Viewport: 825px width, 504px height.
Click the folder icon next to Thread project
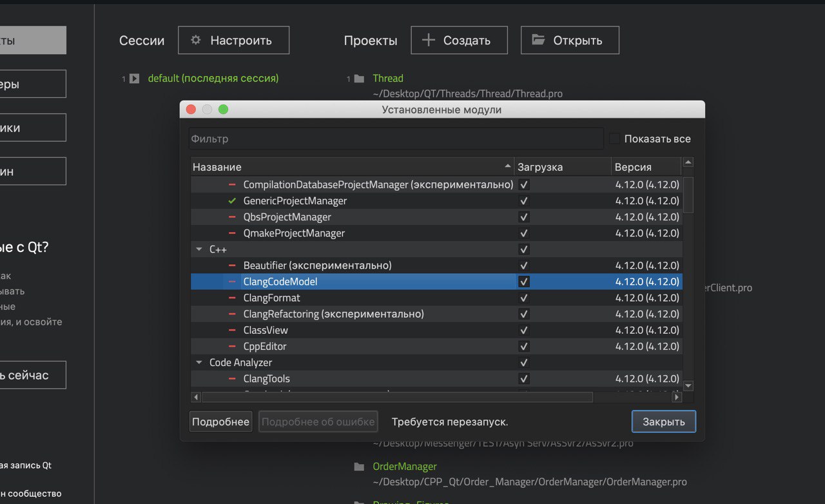[x=359, y=79]
